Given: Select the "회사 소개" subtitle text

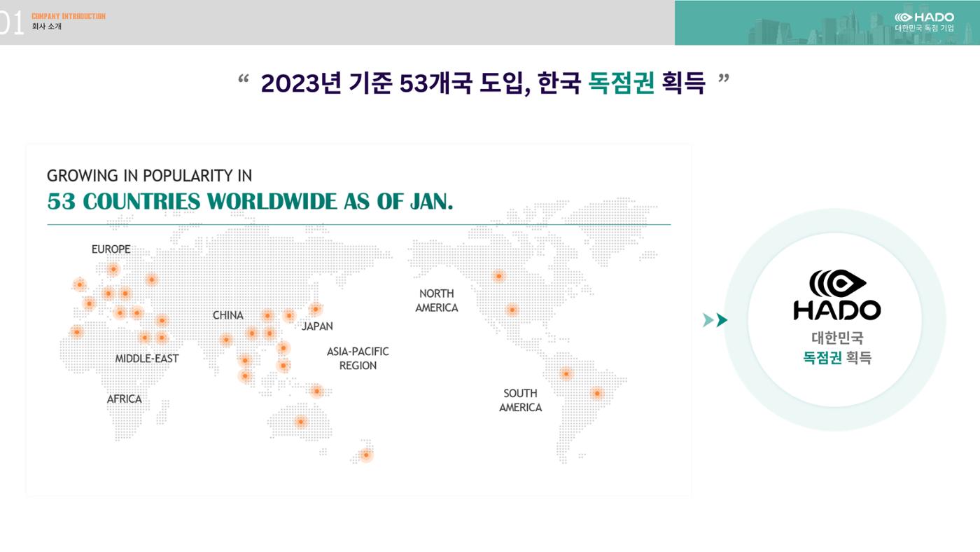Looking at the screenshot, I should pos(47,27).
